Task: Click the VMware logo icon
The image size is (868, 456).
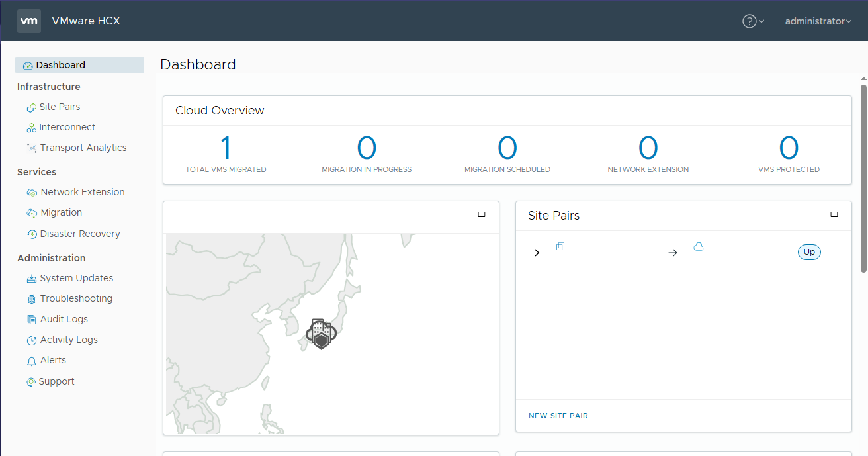Action: pyautogui.click(x=29, y=21)
